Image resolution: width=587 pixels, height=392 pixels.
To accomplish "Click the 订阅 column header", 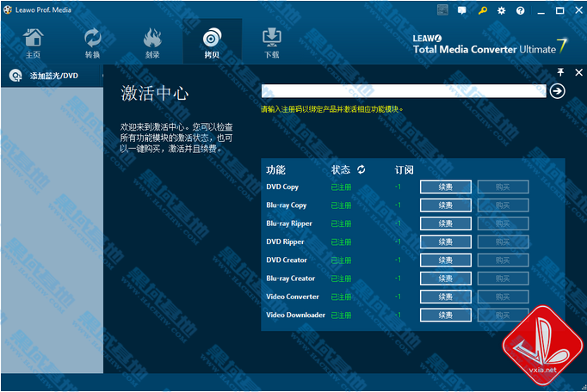I will click(404, 170).
